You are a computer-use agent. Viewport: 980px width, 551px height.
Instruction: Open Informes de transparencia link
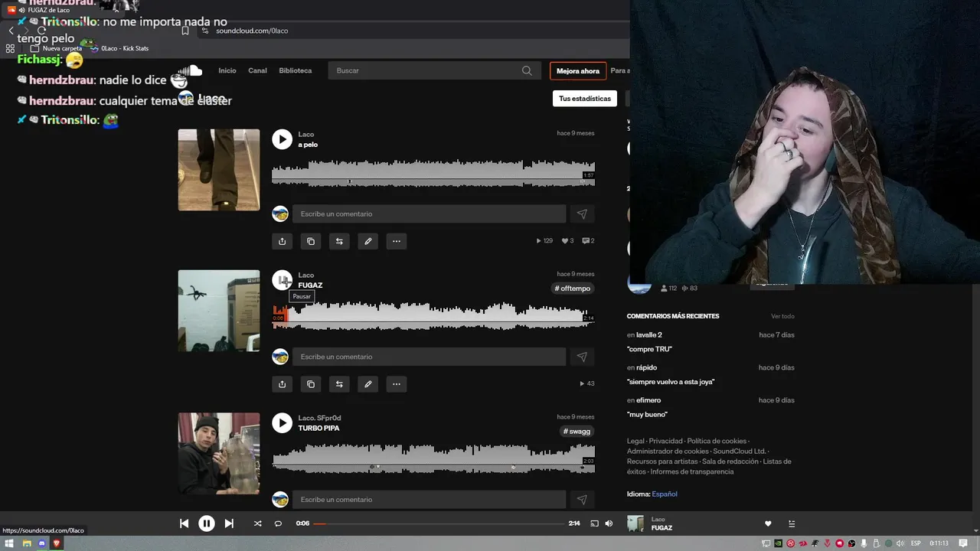click(692, 471)
